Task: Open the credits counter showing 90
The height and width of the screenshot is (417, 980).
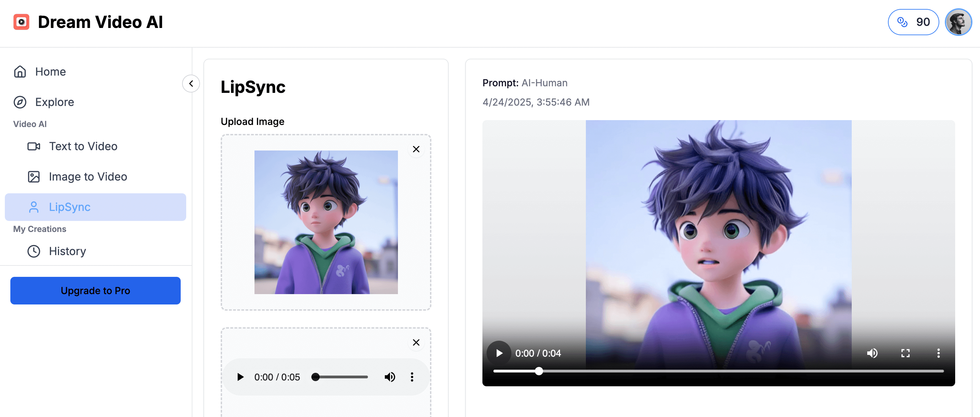Action: [x=913, y=22]
